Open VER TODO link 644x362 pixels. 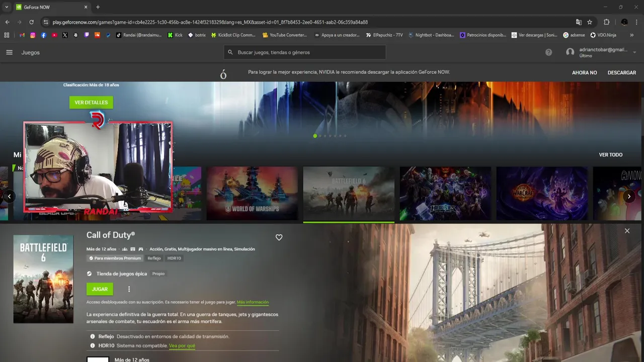(x=611, y=155)
